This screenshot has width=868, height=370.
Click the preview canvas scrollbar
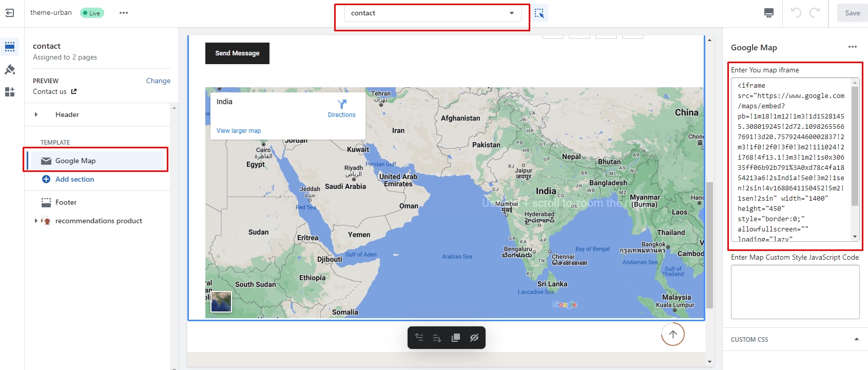point(709,245)
